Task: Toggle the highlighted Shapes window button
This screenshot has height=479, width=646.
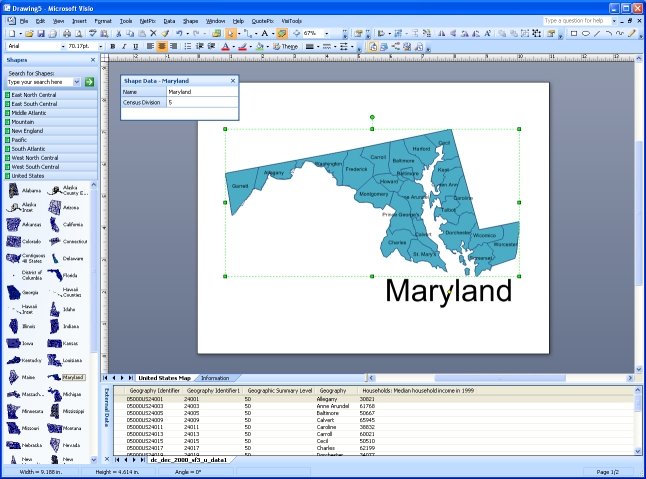Action: click(x=282, y=33)
